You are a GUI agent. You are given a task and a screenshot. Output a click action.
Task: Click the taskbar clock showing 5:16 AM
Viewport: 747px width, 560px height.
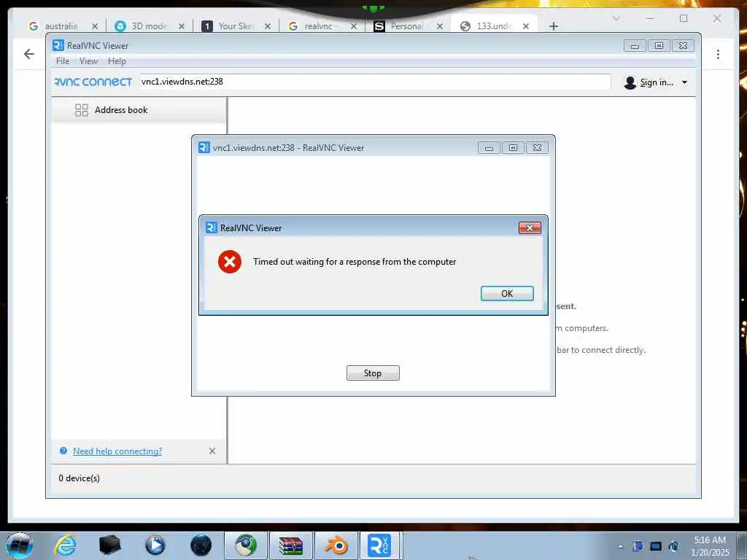pyautogui.click(x=710, y=545)
